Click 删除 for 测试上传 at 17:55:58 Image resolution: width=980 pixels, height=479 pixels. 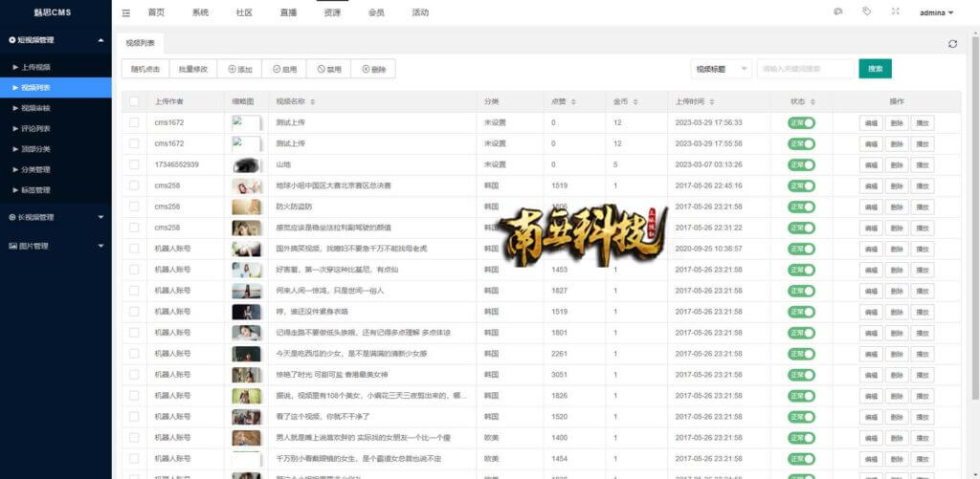(x=897, y=144)
